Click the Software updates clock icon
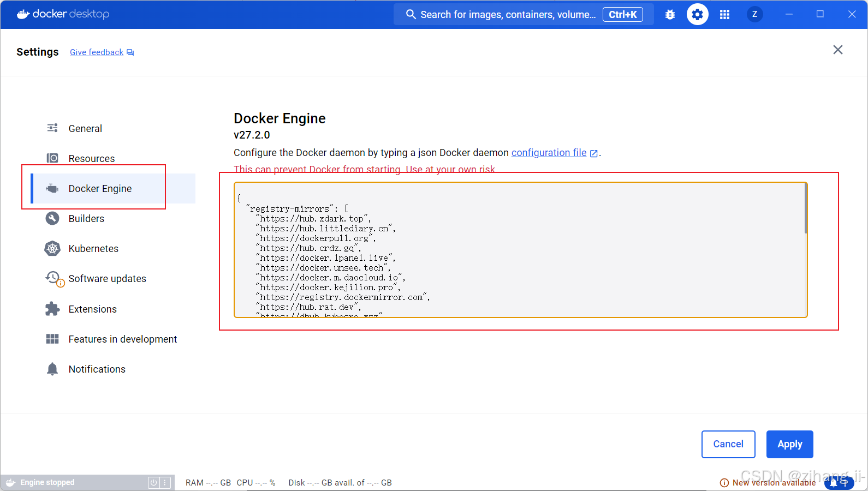The image size is (868, 491). pos(54,278)
